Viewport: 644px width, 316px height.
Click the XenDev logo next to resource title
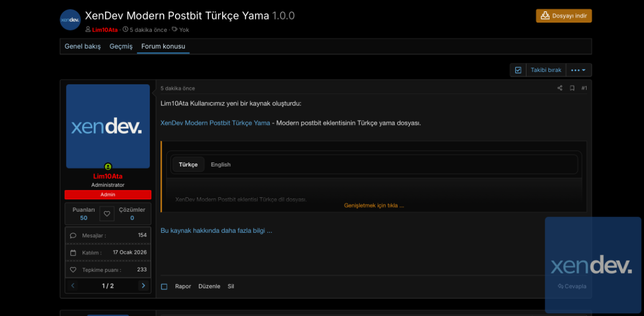(x=70, y=20)
